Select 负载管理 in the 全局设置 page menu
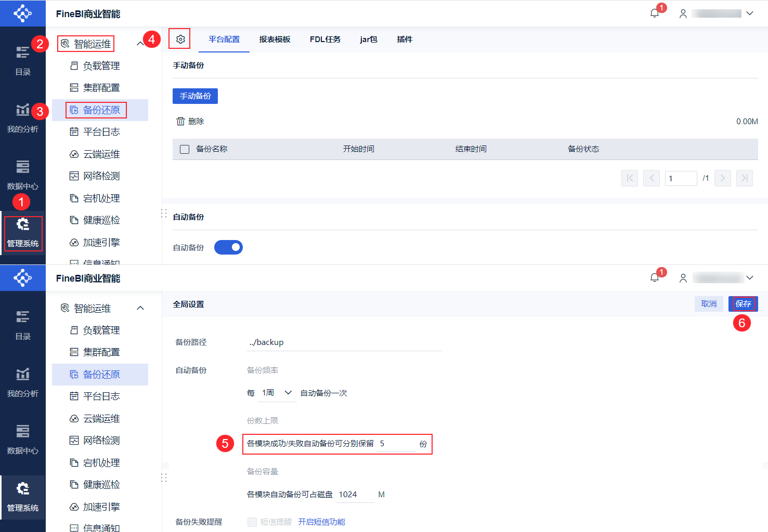This screenshot has height=532, width=768. [100, 330]
